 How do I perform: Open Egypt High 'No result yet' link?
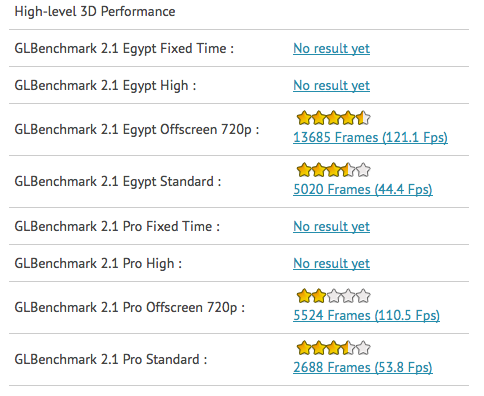tap(331, 86)
